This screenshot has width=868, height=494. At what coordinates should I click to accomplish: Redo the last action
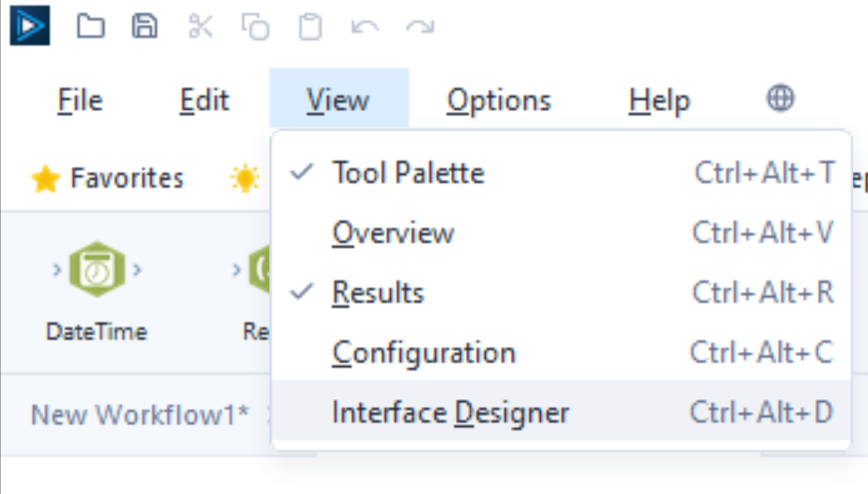(x=420, y=27)
